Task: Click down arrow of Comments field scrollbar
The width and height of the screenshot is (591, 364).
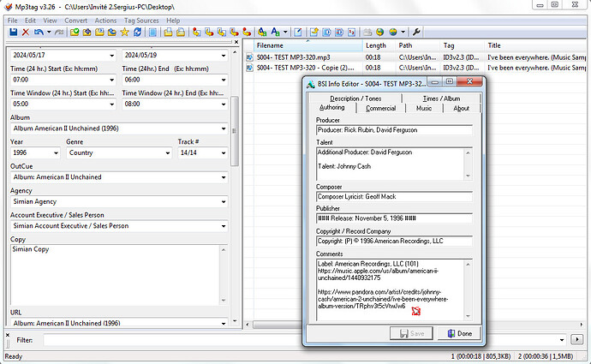Action: [x=469, y=316]
